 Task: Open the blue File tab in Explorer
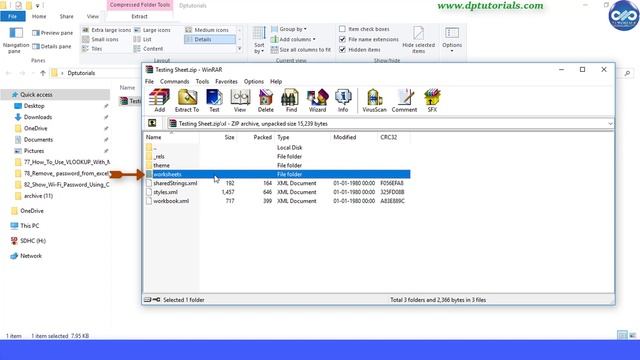pyautogui.click(x=13, y=16)
